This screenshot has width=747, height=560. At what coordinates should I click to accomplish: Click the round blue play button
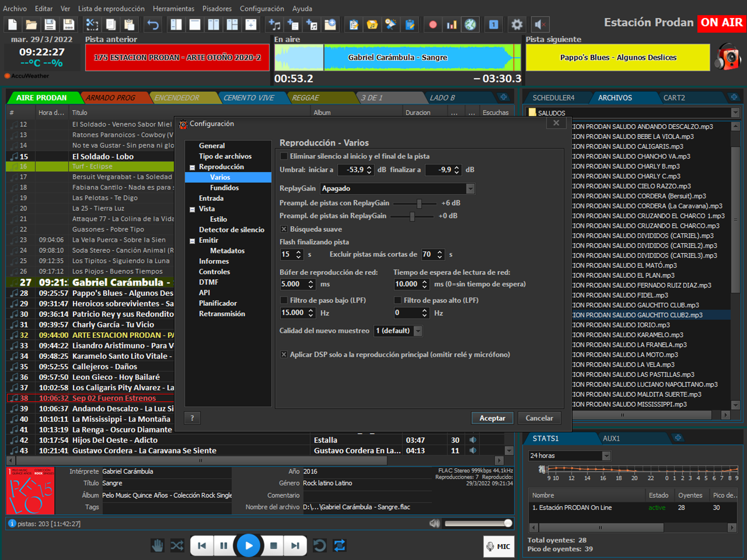[x=249, y=545]
